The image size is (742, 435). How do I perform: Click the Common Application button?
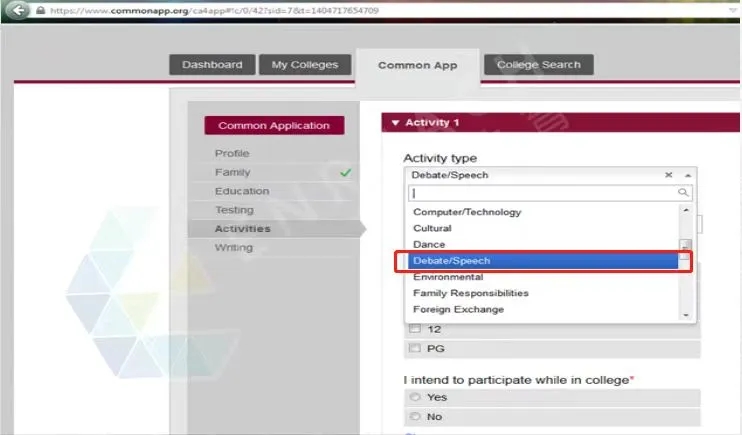pos(274,125)
